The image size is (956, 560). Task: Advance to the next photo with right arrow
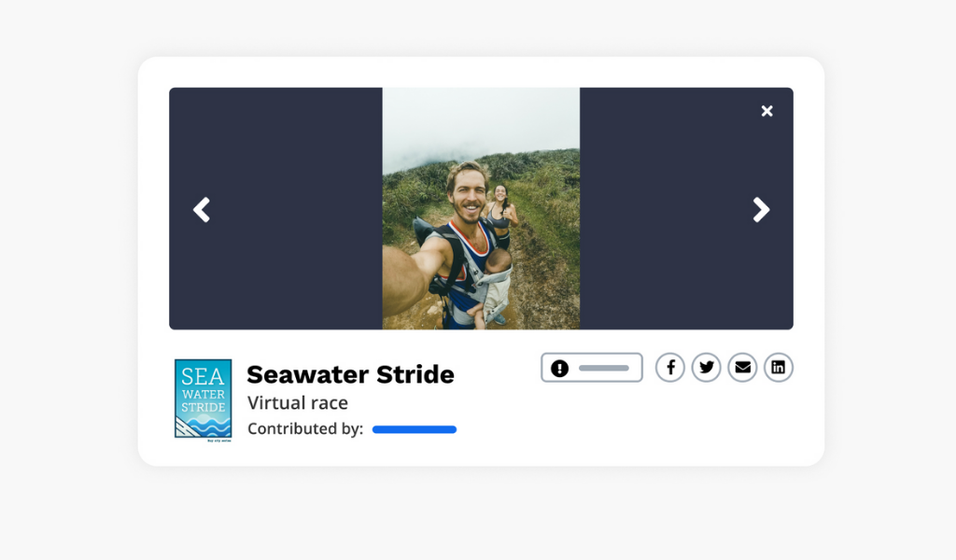[760, 209]
